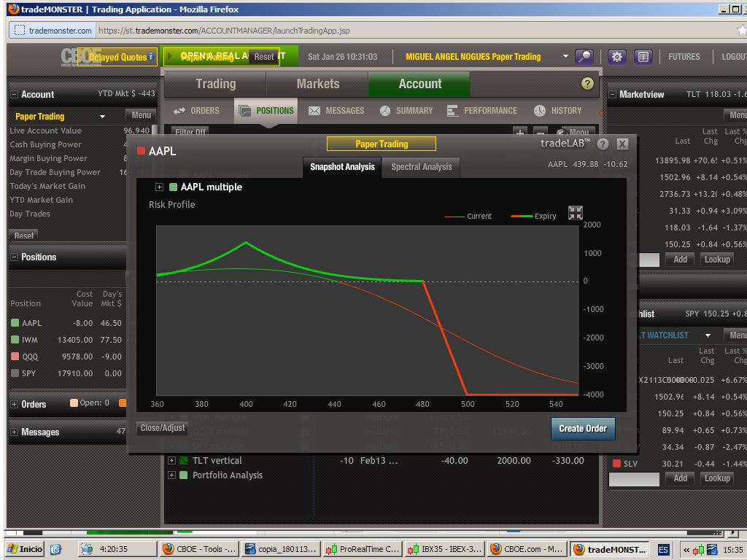Open the Messages envelope tab
Screen dimensions: 747x560
click(336, 111)
